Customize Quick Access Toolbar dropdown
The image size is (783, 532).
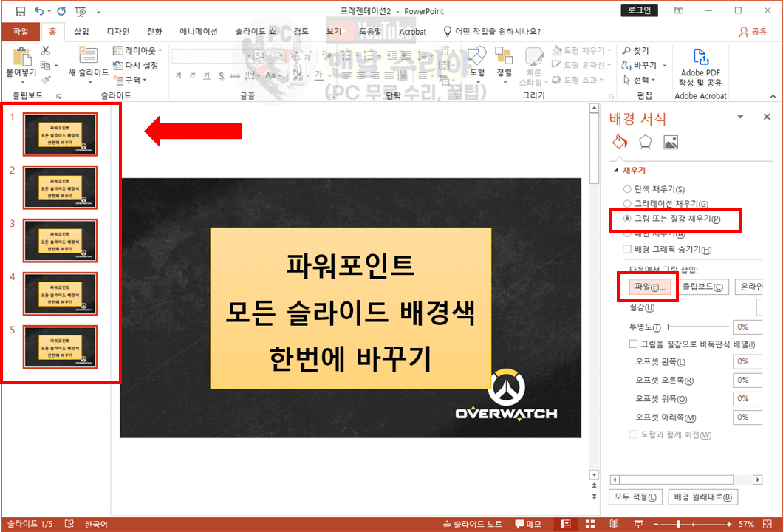click(x=98, y=11)
